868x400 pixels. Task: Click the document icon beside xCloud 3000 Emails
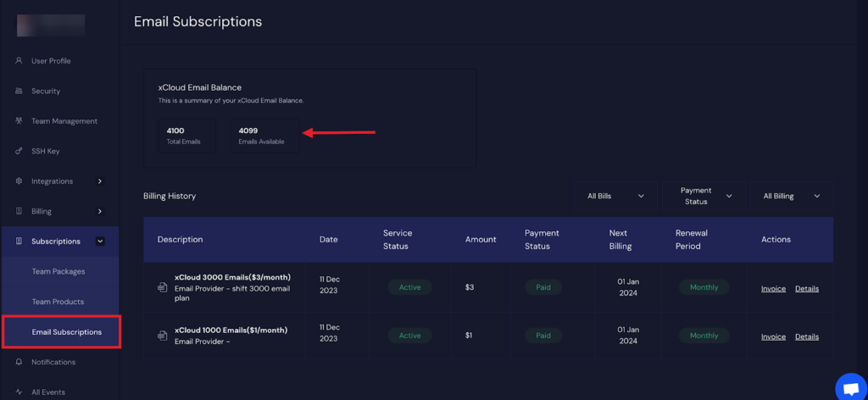[162, 287]
